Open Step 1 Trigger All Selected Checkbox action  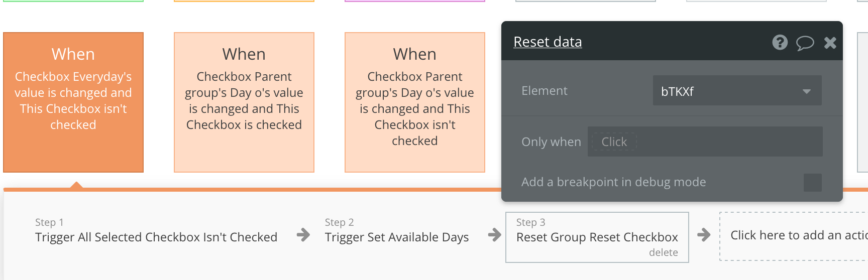pos(156,237)
